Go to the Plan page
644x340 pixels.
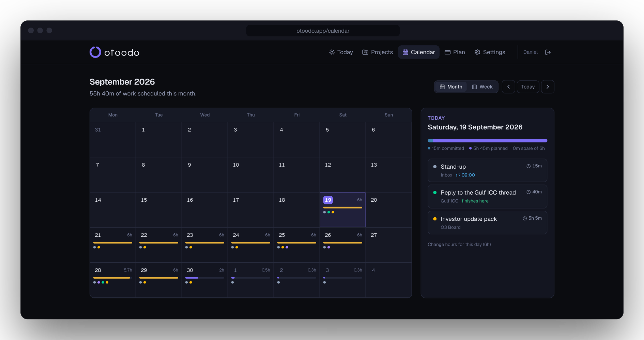click(455, 52)
